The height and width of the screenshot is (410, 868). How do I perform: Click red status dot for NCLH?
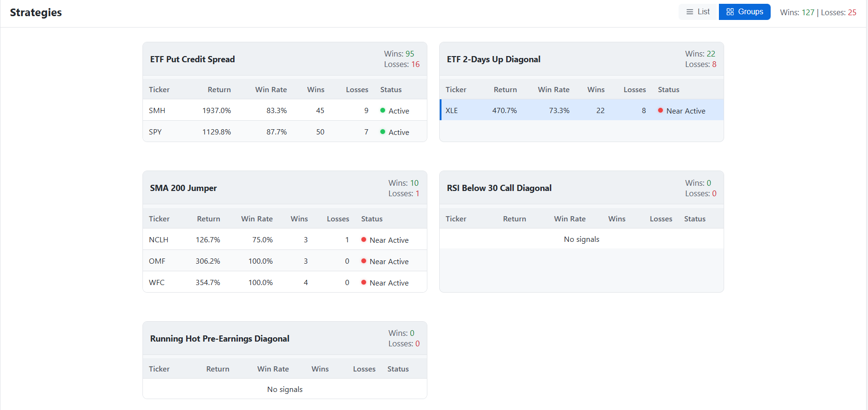[364, 239]
